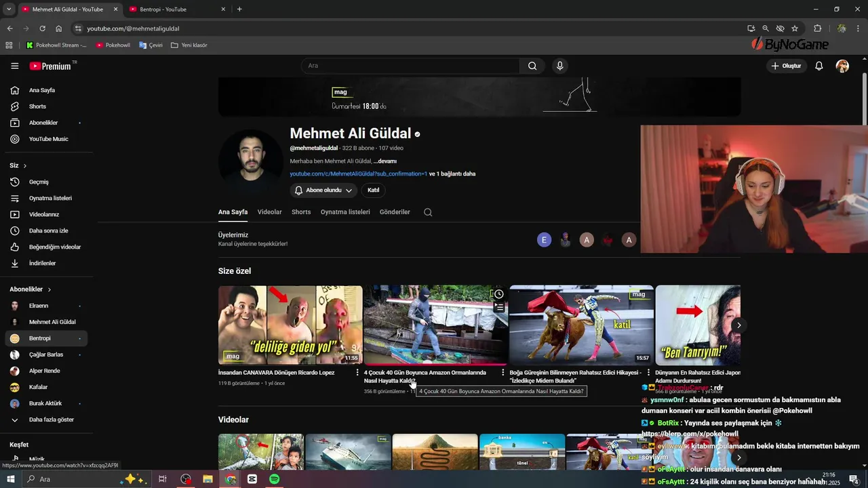
Task: Expand the Siz section chevron
Action: point(25,165)
